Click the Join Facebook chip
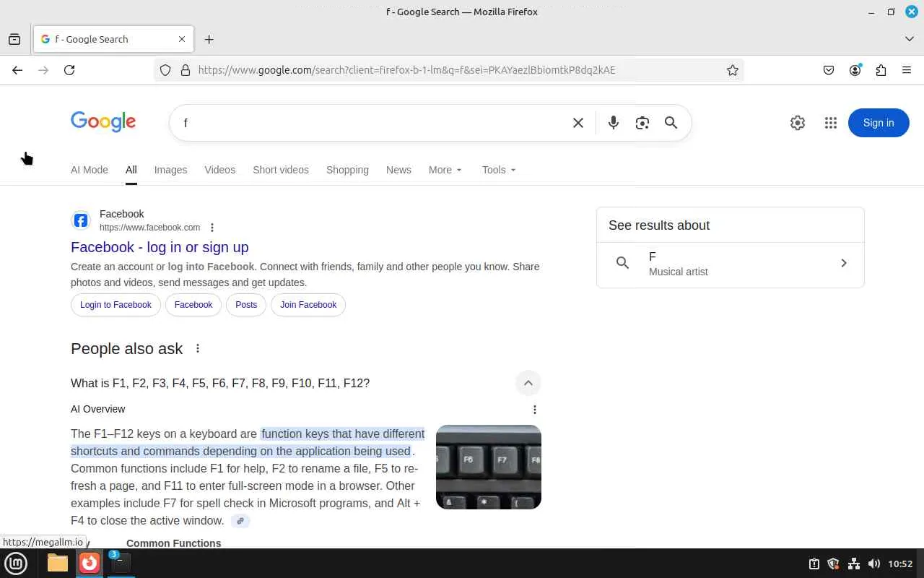 308,305
